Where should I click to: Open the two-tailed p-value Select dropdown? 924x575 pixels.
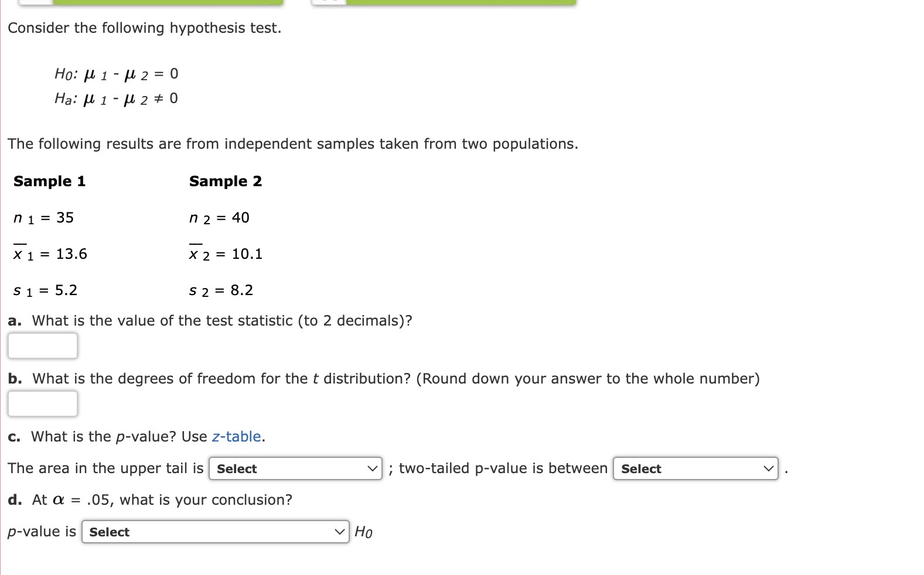(680, 468)
